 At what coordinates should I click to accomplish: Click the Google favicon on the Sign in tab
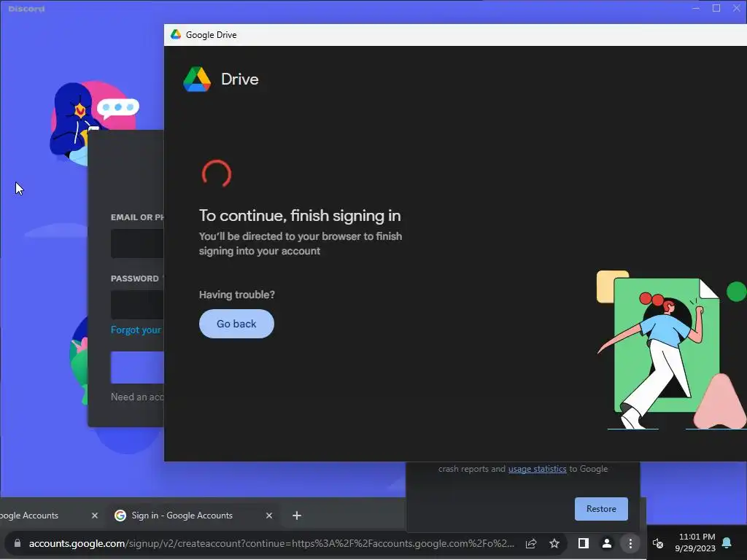[x=120, y=516]
